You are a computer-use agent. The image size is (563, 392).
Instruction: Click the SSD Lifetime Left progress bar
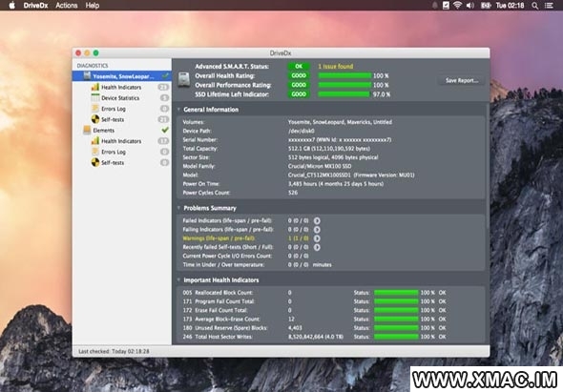coord(344,94)
